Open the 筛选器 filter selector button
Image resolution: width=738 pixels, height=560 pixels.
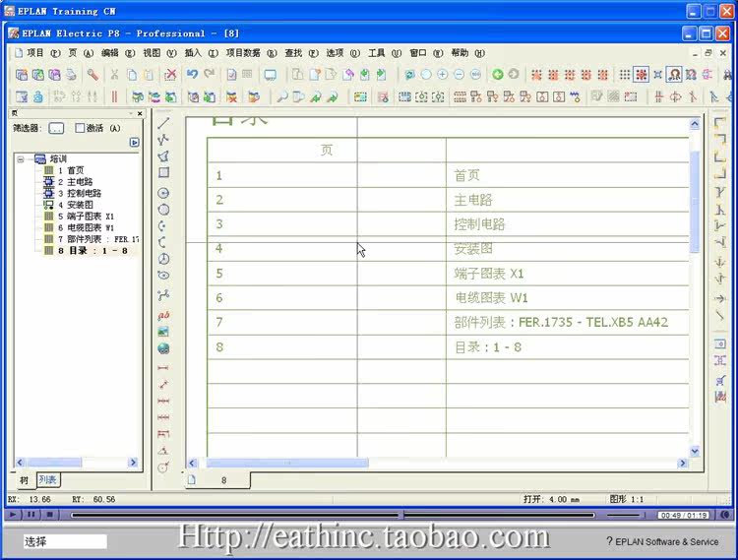pos(56,129)
